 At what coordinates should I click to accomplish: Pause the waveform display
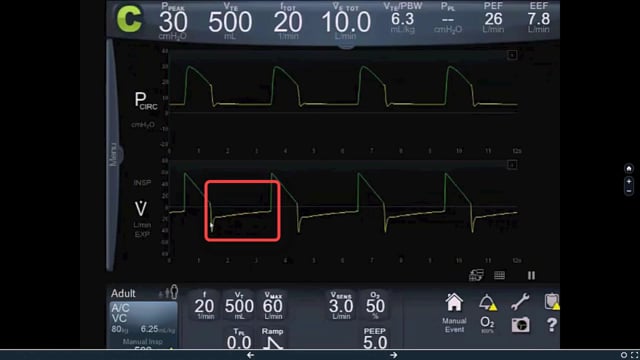[x=531, y=276]
